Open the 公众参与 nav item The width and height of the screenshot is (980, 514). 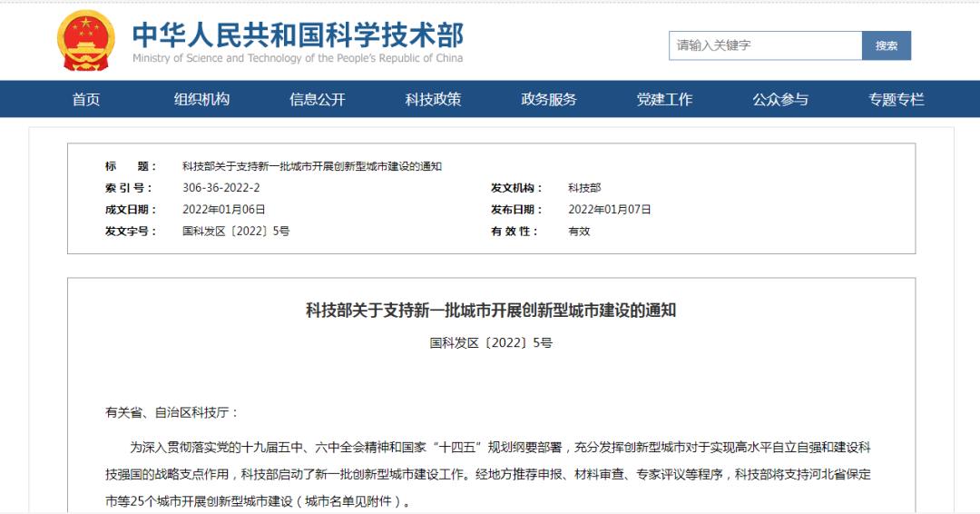pyautogui.click(x=780, y=99)
